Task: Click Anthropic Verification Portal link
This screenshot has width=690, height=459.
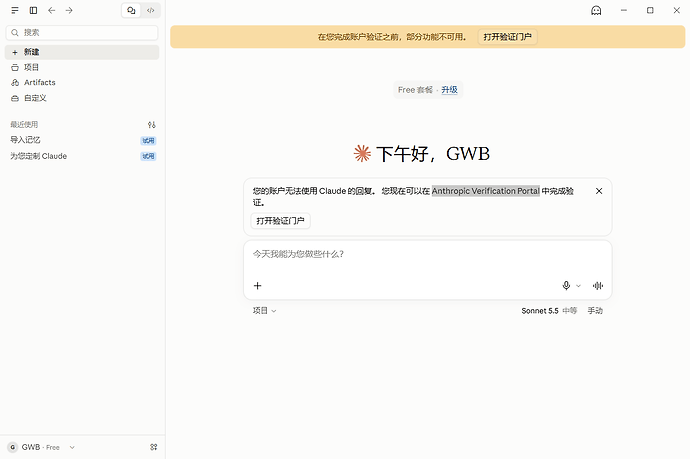Action: pyautogui.click(x=485, y=191)
